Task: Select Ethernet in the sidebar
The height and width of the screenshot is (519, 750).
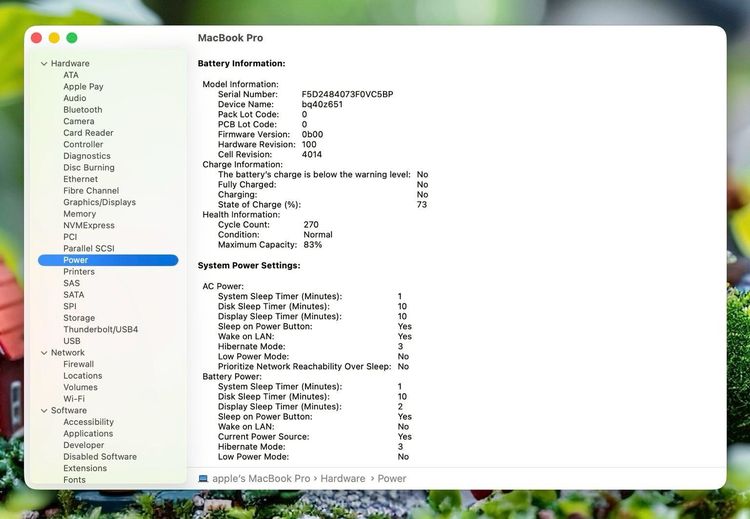Action: tap(80, 179)
